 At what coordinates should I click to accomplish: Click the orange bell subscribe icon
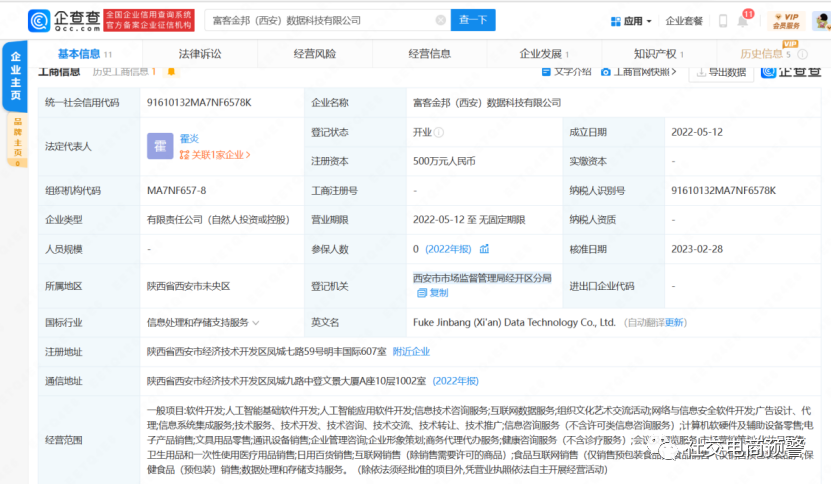pyautogui.click(x=171, y=72)
